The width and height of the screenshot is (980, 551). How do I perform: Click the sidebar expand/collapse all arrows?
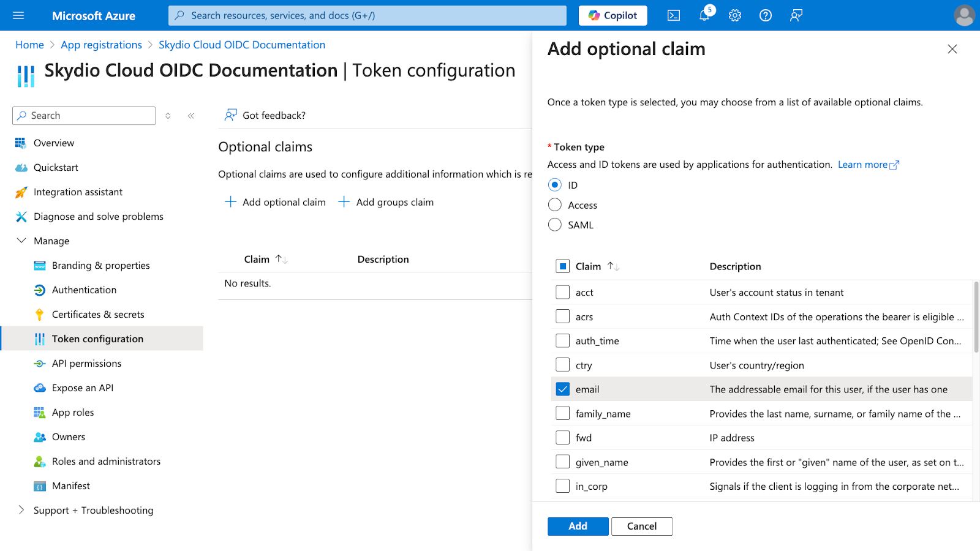(x=168, y=116)
